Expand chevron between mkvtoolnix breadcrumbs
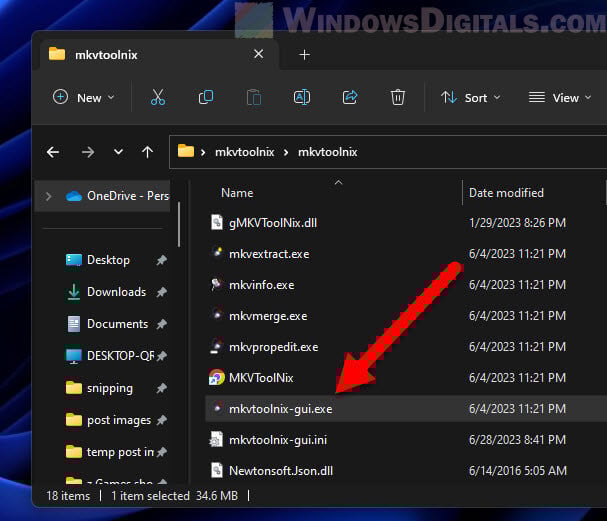The width and height of the screenshot is (607, 521). pos(286,153)
